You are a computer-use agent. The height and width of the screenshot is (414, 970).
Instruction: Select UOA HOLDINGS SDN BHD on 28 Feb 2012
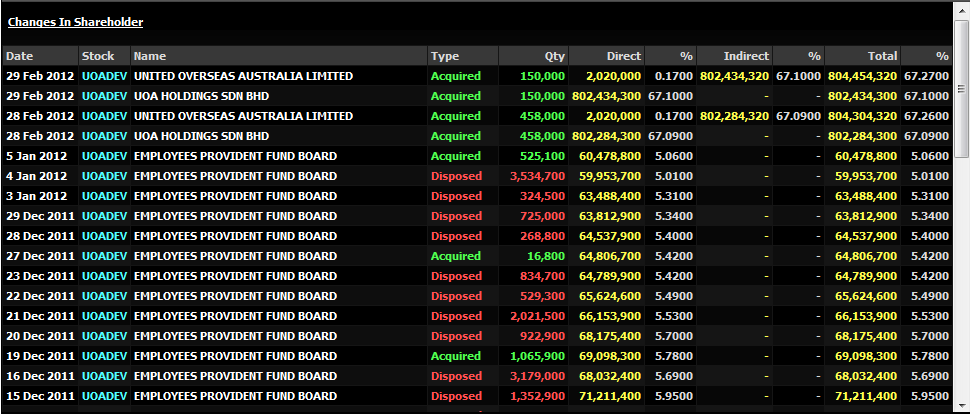202,136
